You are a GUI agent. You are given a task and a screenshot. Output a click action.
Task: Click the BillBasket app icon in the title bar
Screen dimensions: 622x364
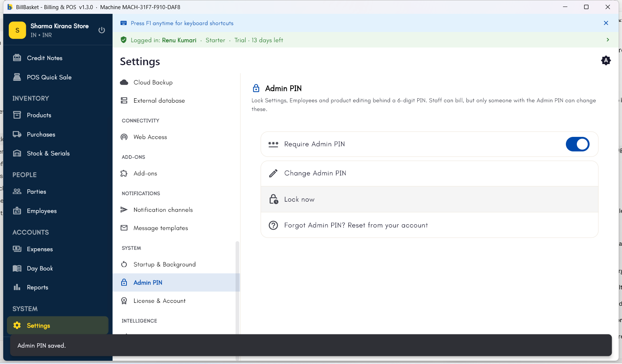coord(10,7)
